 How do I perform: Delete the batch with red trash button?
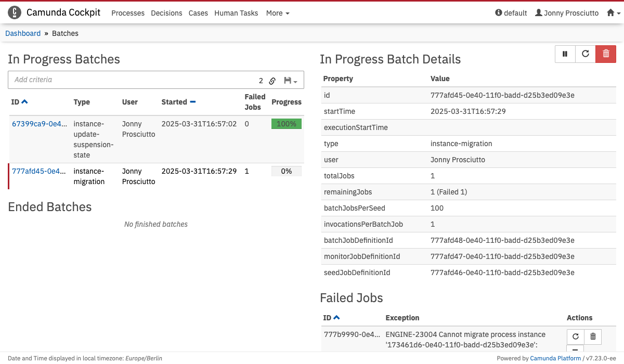[606, 54]
